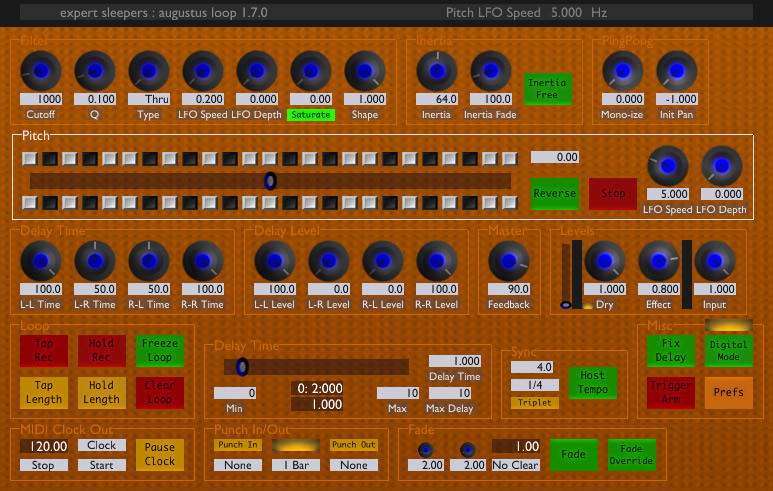Click the Effect level knob
This screenshot has width=773, height=491.
point(659,261)
